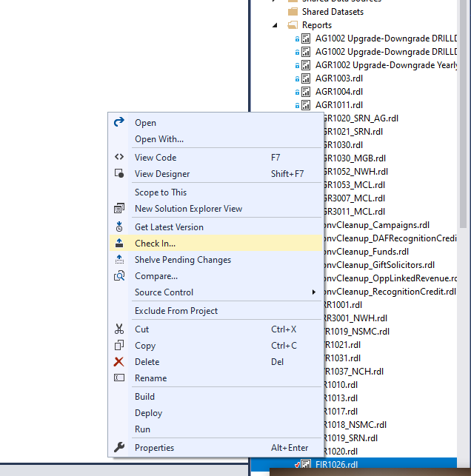Choose Check In... from context menu
The image size is (471, 476).
(x=155, y=244)
